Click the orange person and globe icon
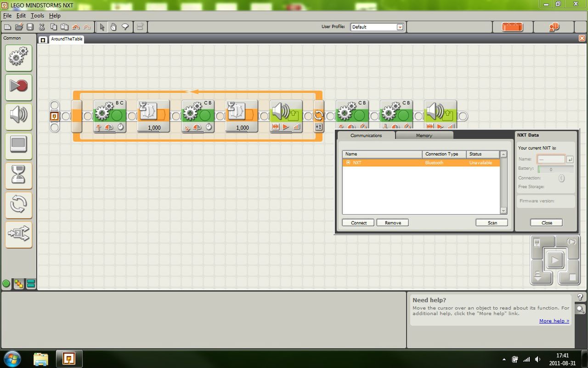Screen dimensions: 588x368 [554, 27]
